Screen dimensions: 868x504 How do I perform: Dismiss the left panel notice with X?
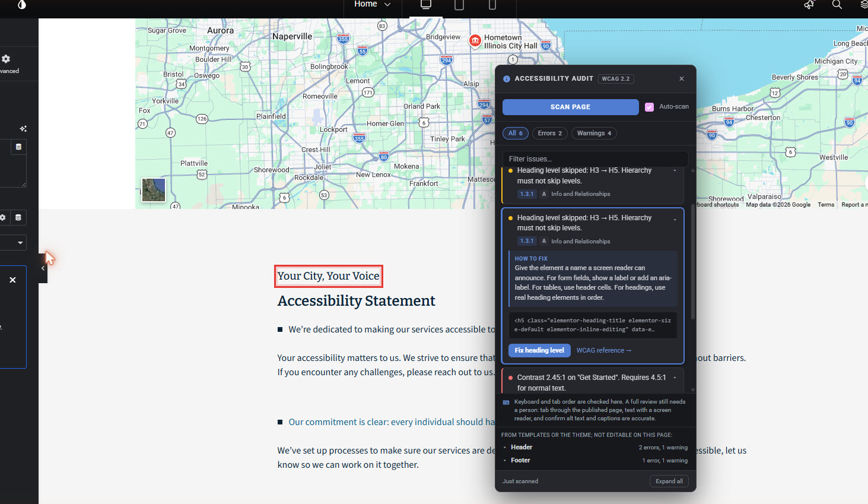(12, 280)
